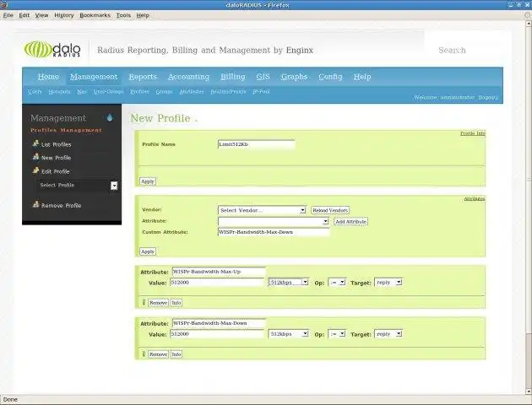Click the User-Groups sub-navigation link

(109, 91)
